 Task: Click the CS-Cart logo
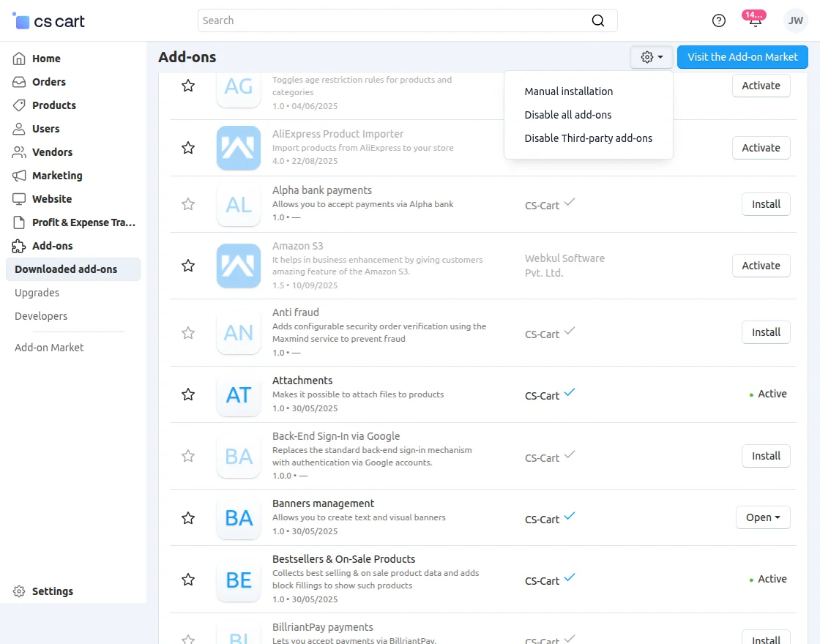click(49, 21)
